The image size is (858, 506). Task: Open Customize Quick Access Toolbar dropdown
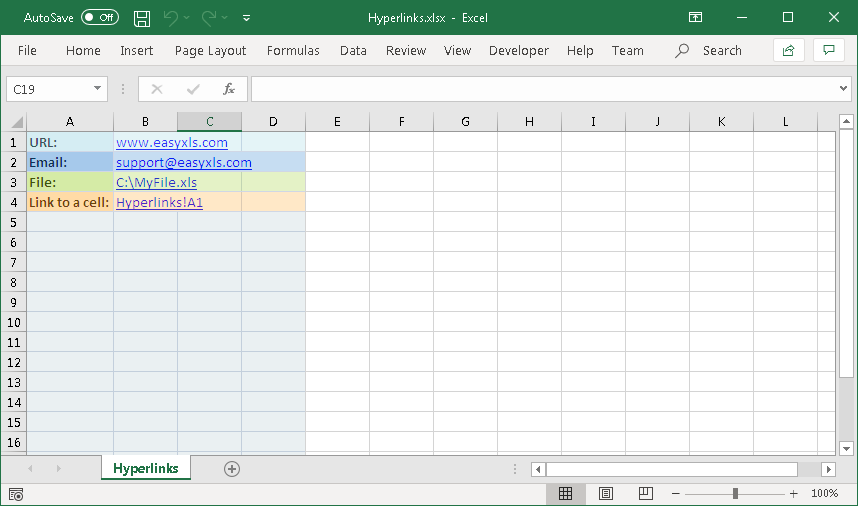pyautogui.click(x=247, y=18)
